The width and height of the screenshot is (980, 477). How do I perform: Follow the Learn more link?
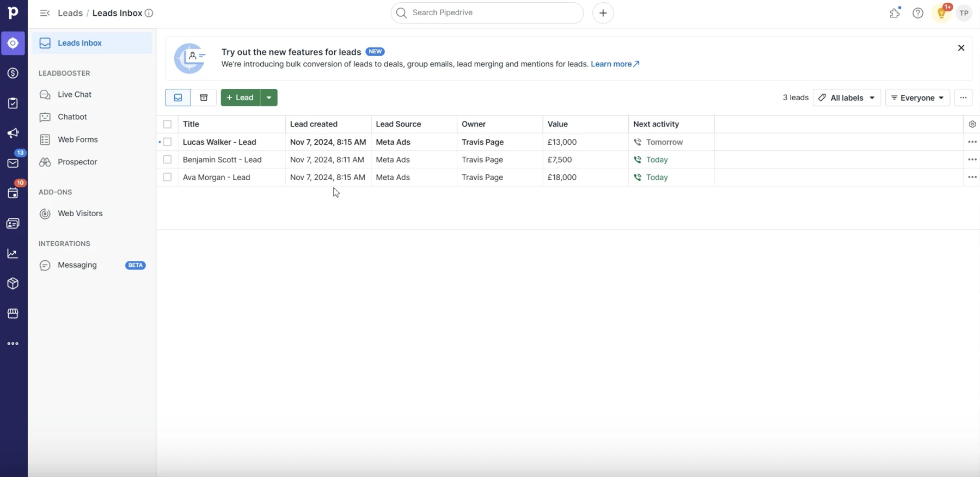coord(615,64)
